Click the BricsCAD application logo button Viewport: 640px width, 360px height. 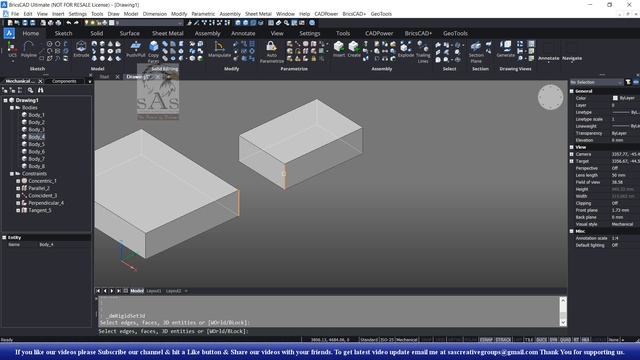(9, 33)
